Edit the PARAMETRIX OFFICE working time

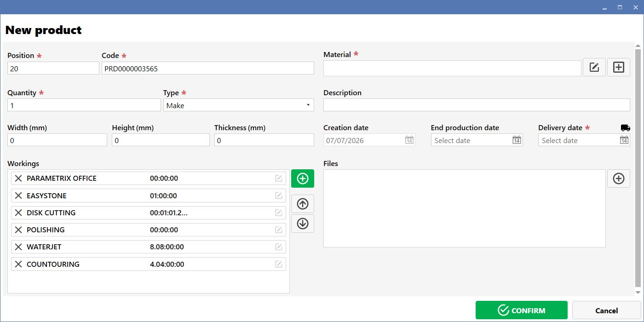coord(279,178)
